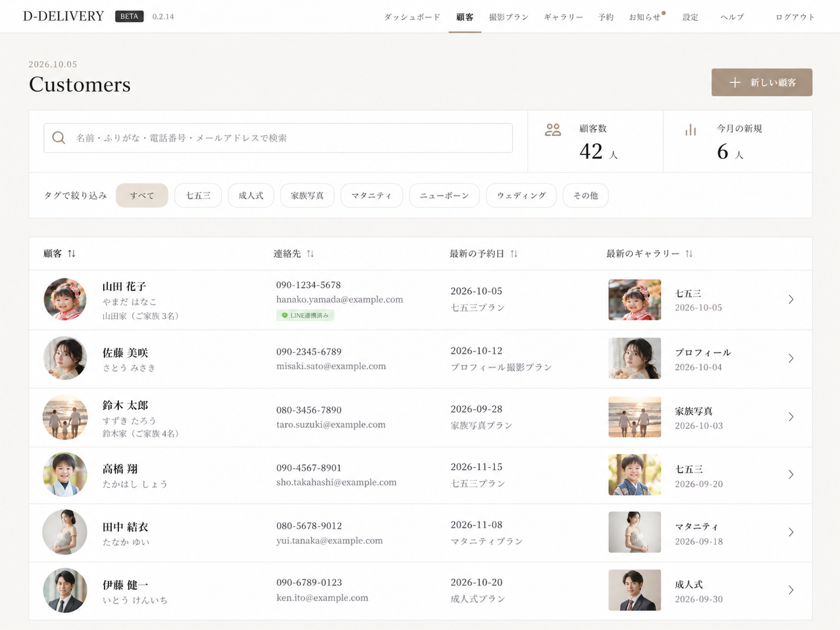
Task: Click booking date 2026-11-15
Action: pos(476,467)
